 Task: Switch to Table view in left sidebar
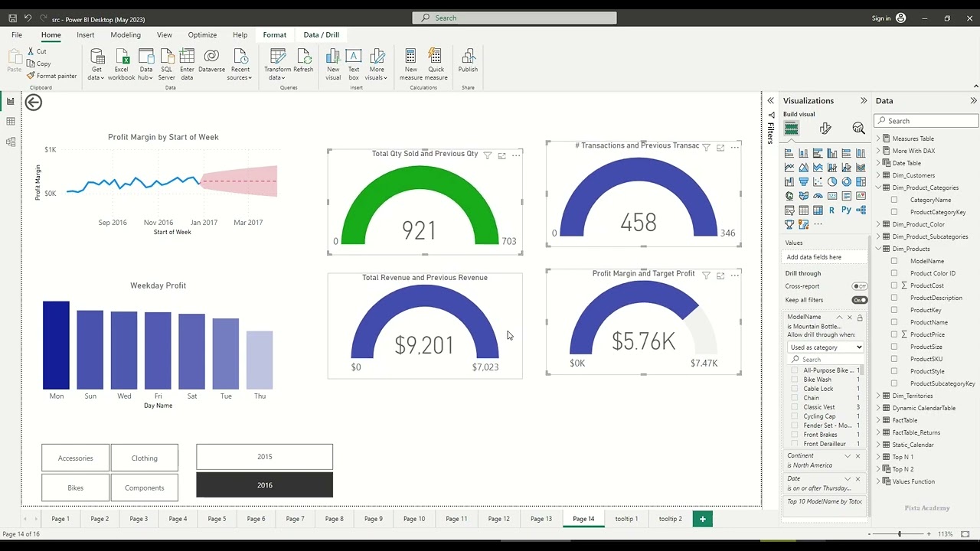(x=11, y=121)
